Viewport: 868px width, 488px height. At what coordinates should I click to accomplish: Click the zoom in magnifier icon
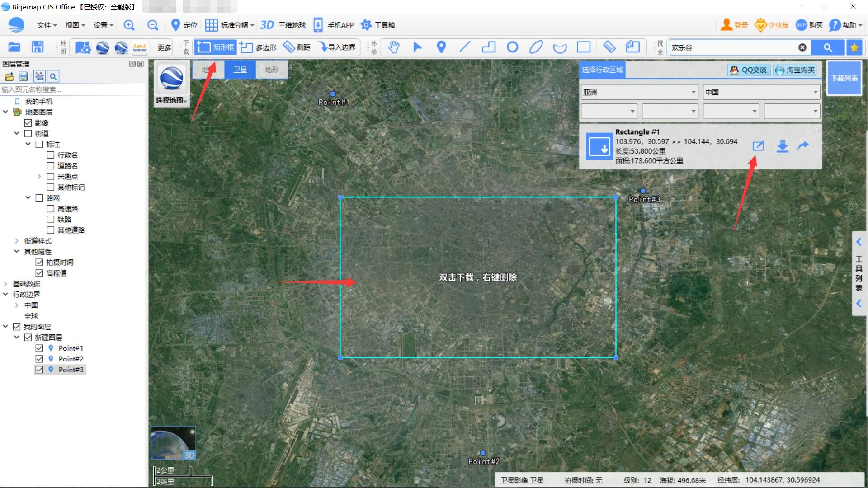(129, 25)
